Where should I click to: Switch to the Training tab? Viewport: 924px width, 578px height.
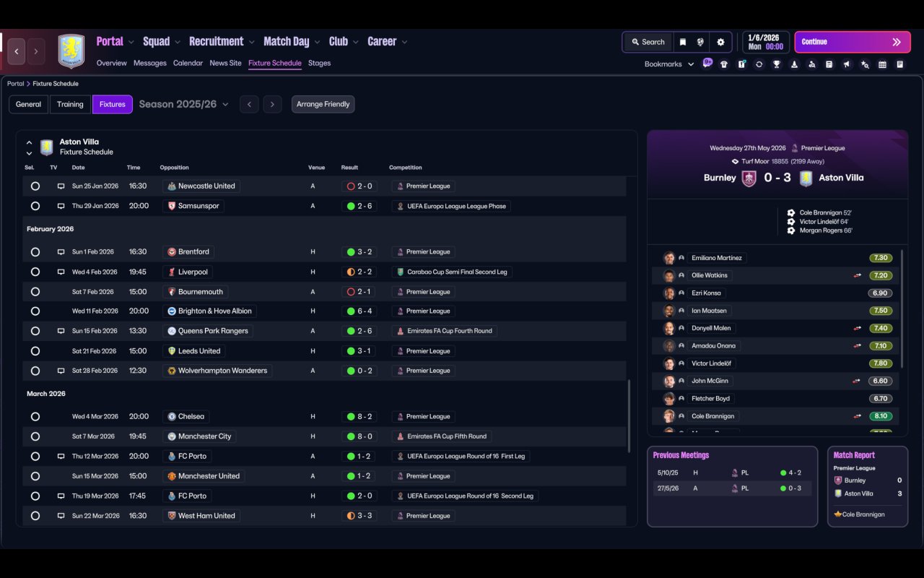click(70, 104)
